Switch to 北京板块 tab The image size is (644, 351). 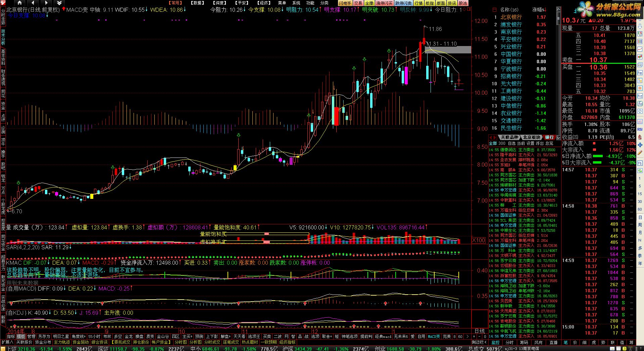point(532,137)
